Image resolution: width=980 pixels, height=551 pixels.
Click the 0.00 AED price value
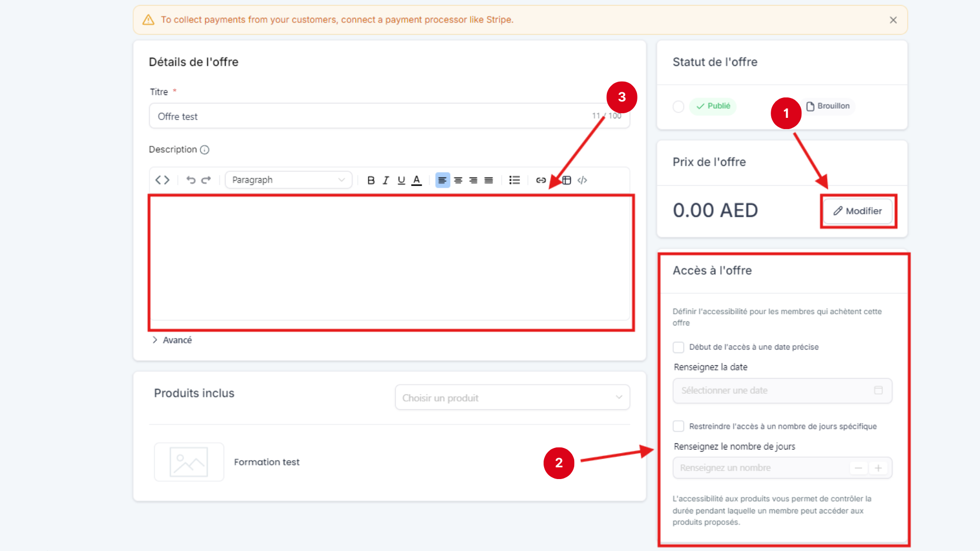[715, 210]
